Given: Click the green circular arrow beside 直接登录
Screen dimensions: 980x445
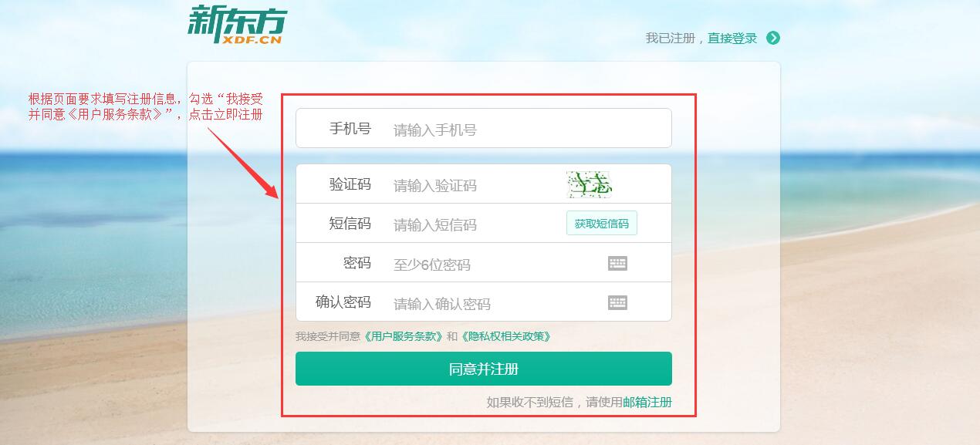Looking at the screenshot, I should point(773,38).
